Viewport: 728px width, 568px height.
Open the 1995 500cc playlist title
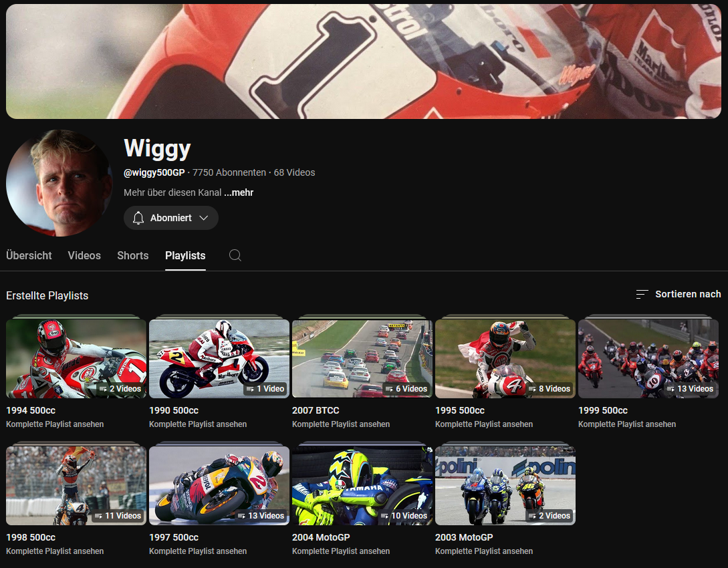tap(460, 410)
